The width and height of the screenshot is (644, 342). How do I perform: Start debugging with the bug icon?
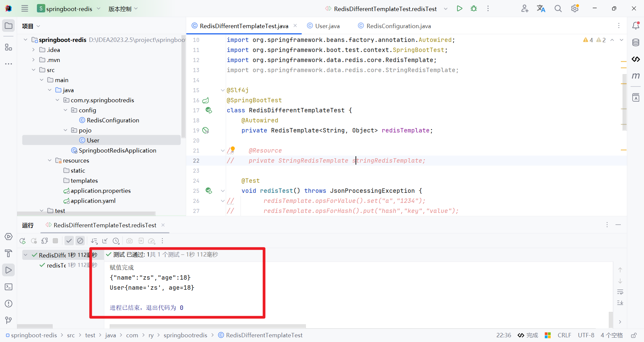point(474,8)
